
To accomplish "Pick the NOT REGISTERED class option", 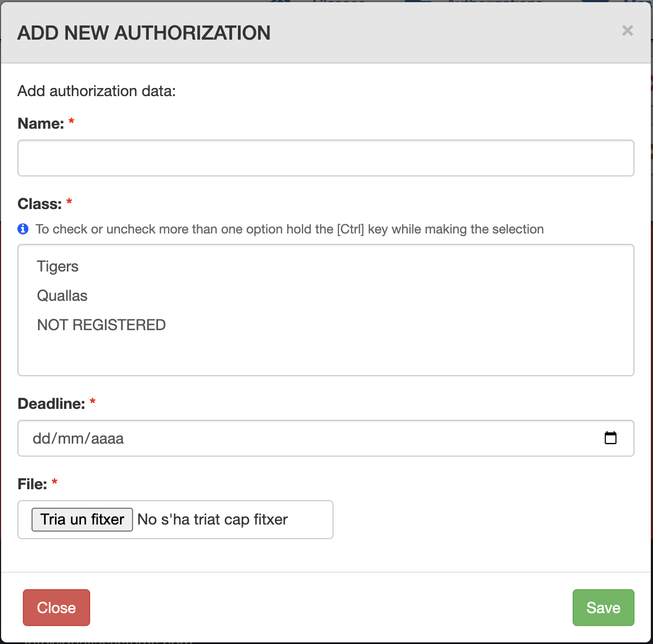I will pyautogui.click(x=101, y=325).
